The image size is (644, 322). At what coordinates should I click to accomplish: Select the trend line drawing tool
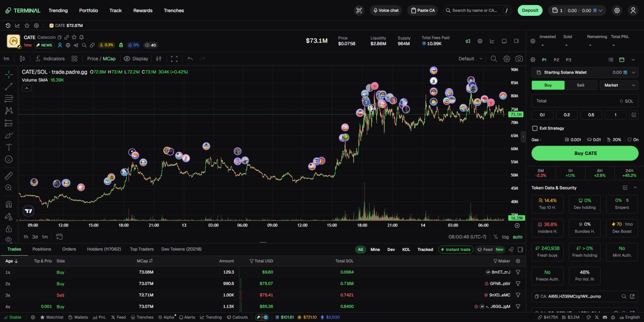9,87
